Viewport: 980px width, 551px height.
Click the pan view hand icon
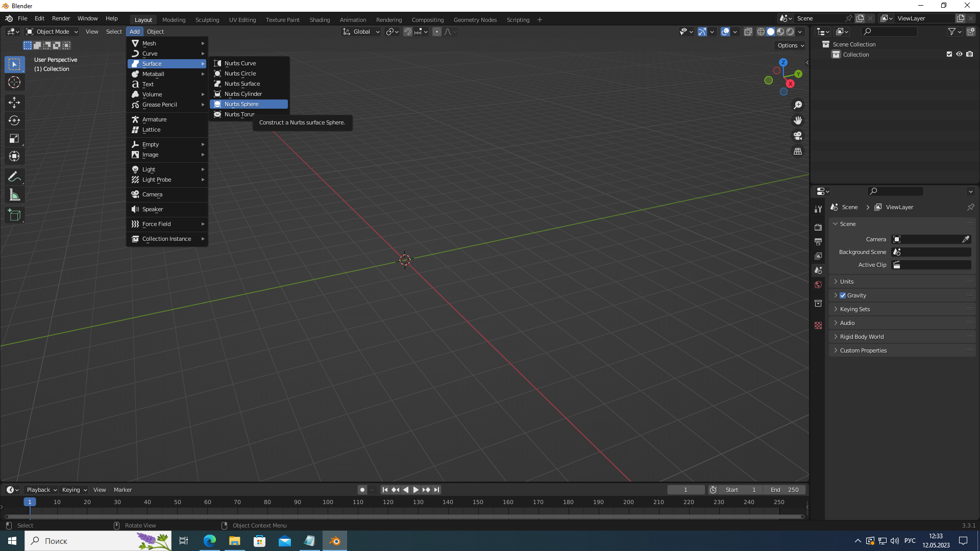point(798,120)
